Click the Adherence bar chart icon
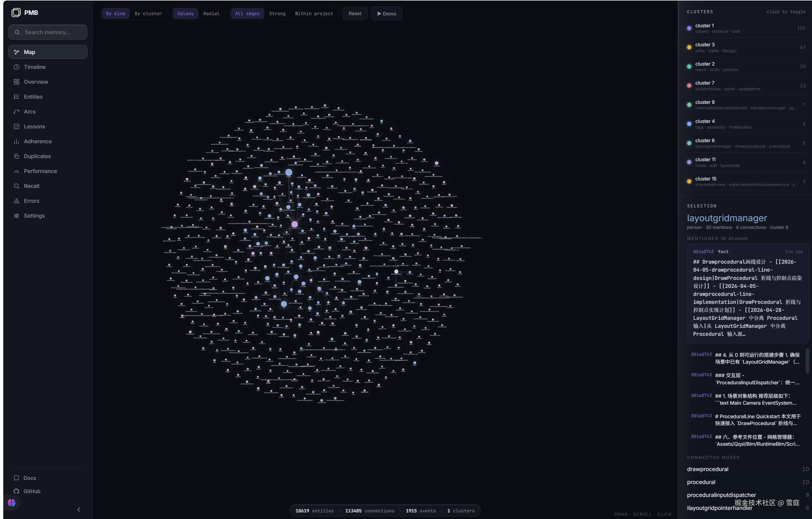Viewport: 812px width, 519px height. pos(16,141)
